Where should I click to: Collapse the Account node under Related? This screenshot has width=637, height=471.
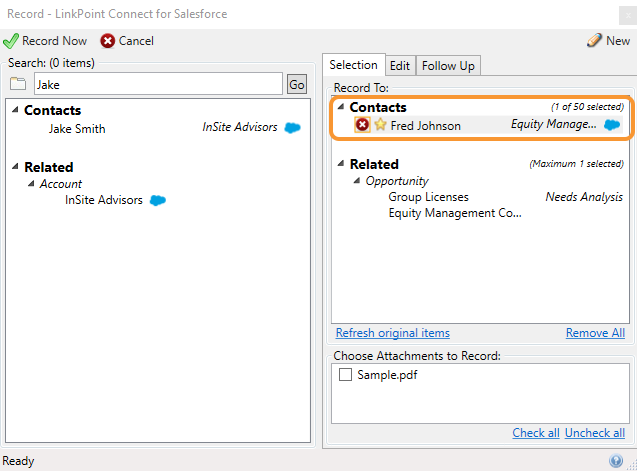point(31,184)
